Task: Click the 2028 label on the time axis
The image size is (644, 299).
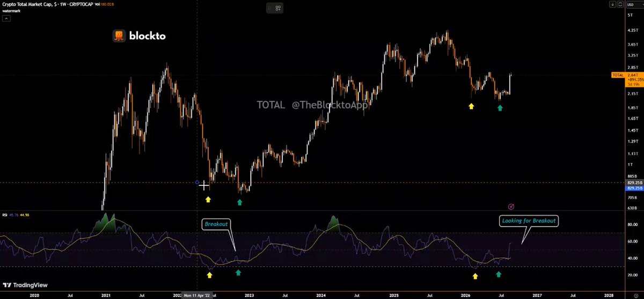Action: (x=609, y=295)
